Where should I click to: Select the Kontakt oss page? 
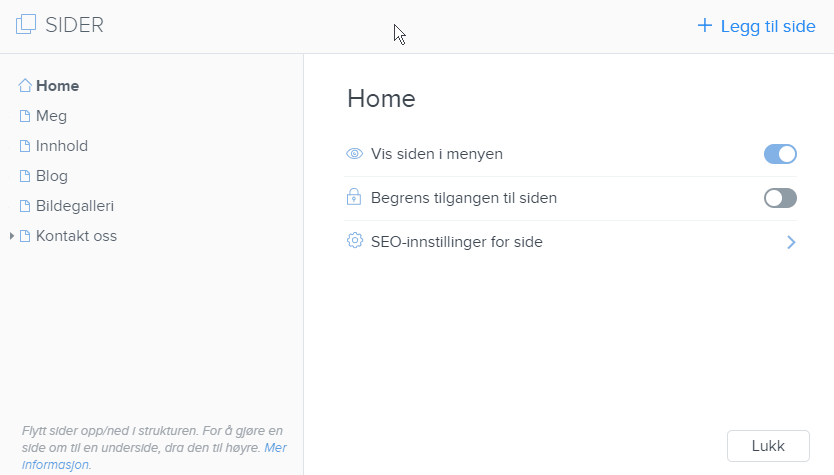(76, 236)
